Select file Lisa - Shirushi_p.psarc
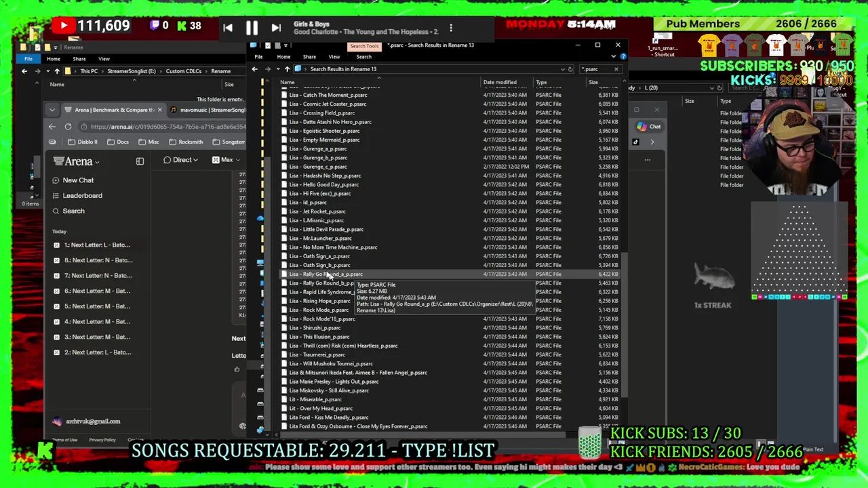This screenshot has width=868, height=488. pyautogui.click(x=315, y=328)
